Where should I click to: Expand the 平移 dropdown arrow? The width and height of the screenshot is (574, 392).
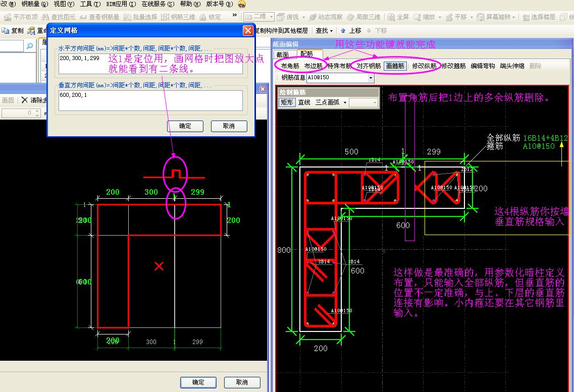(x=472, y=17)
